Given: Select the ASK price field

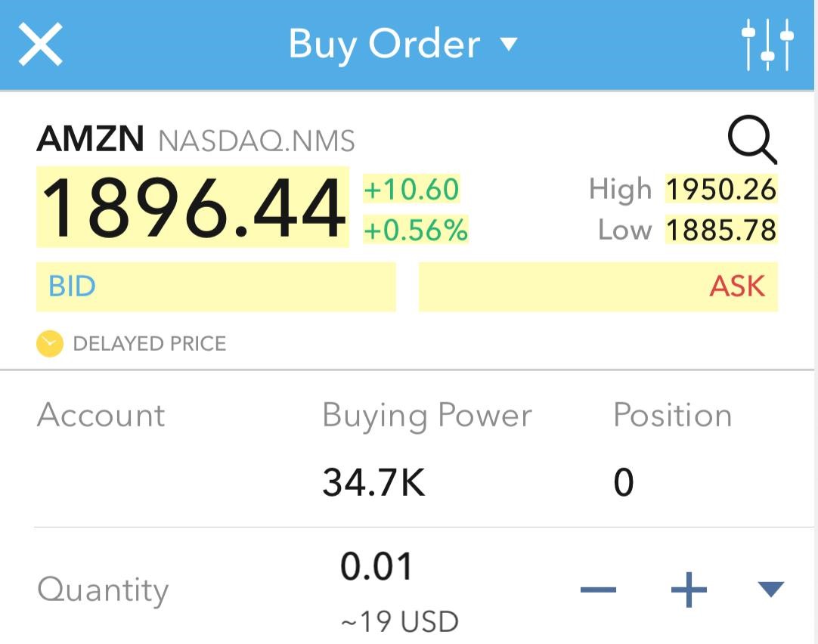Looking at the screenshot, I should tap(598, 286).
